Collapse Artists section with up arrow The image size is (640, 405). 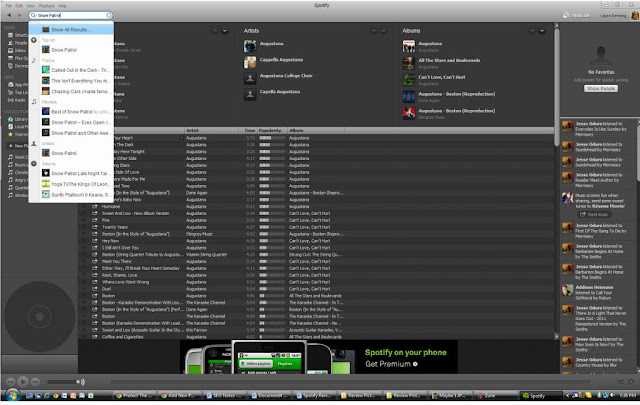pos(373,31)
